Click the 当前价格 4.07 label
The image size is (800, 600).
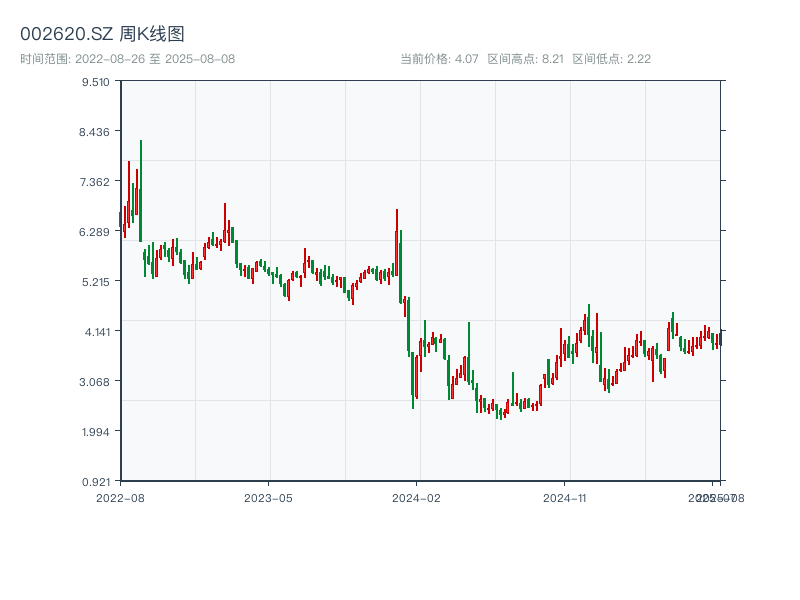[439, 59]
